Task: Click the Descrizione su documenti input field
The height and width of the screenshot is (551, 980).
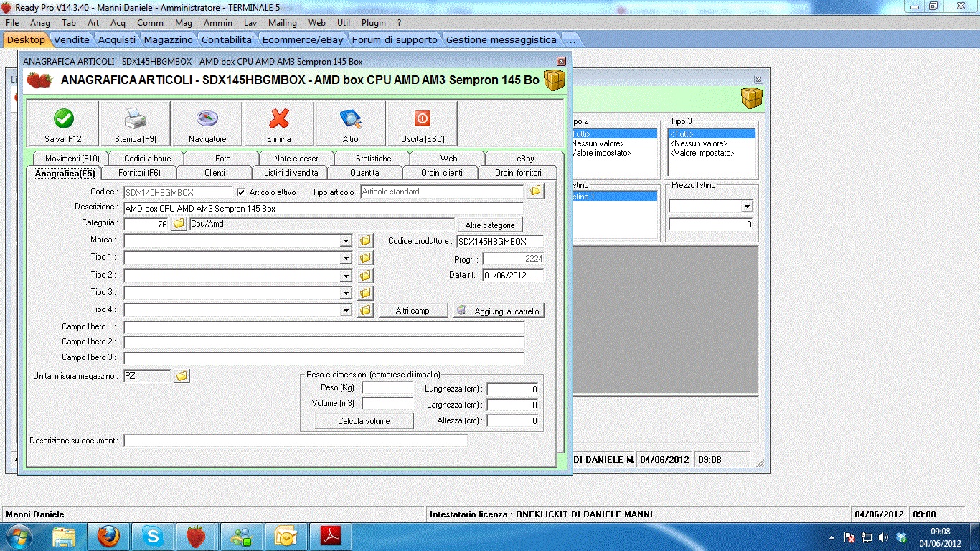Action: [x=295, y=441]
